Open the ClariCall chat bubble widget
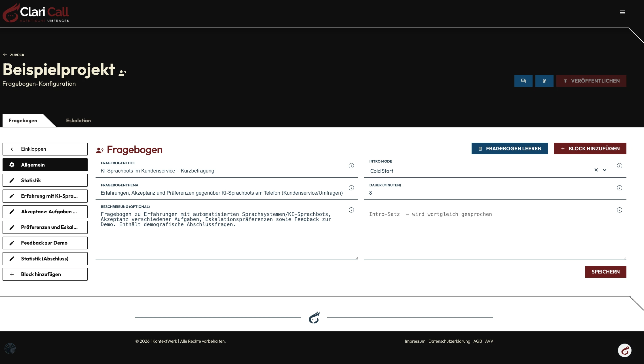 coord(624,351)
